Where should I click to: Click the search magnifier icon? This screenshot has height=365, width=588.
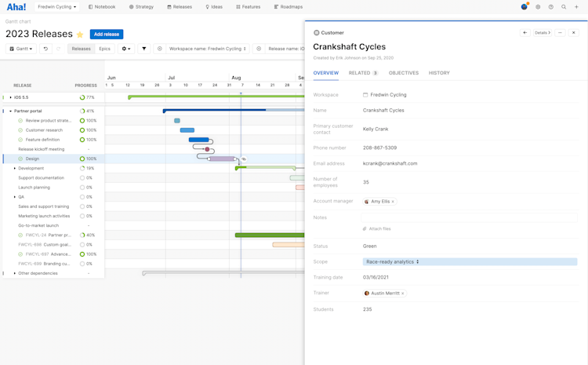[564, 7]
